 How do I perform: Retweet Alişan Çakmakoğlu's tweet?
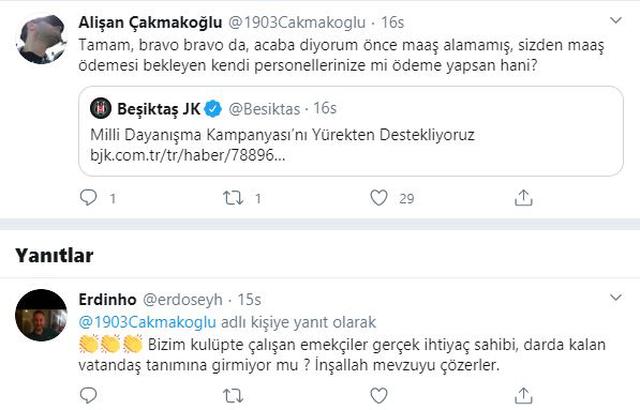point(232,199)
